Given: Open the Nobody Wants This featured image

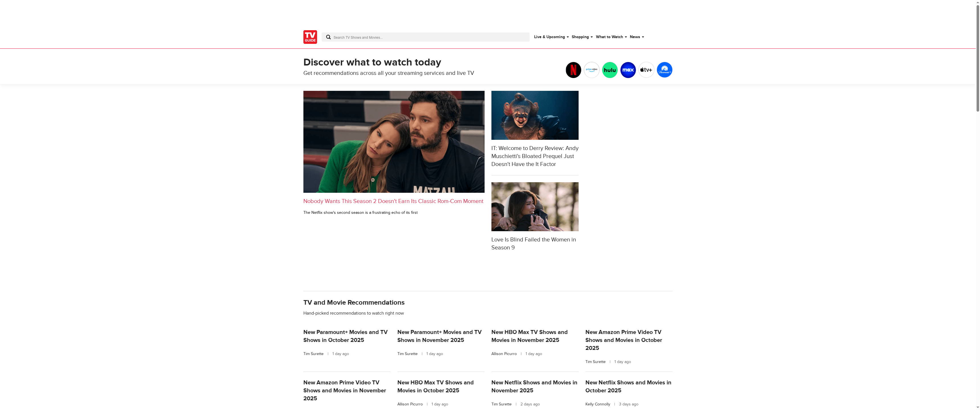Looking at the screenshot, I should click(394, 142).
